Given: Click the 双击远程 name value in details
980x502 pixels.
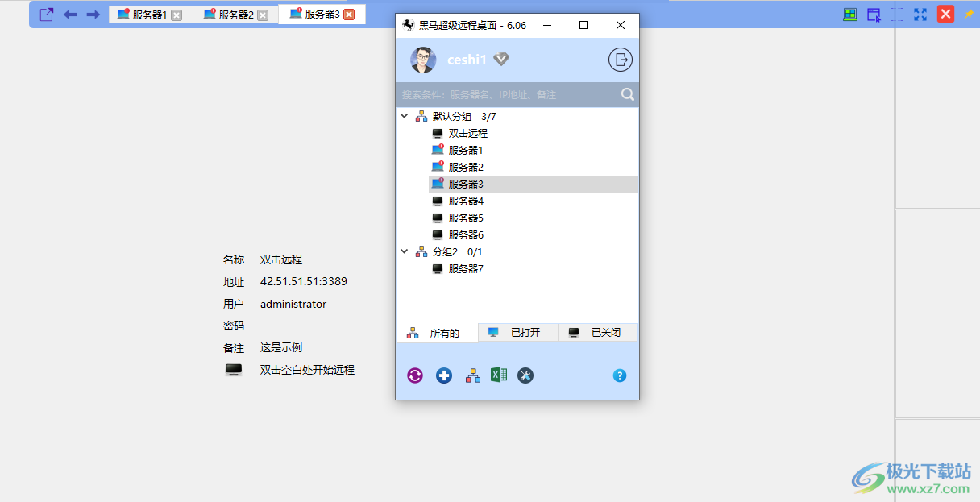Looking at the screenshot, I should (x=281, y=259).
